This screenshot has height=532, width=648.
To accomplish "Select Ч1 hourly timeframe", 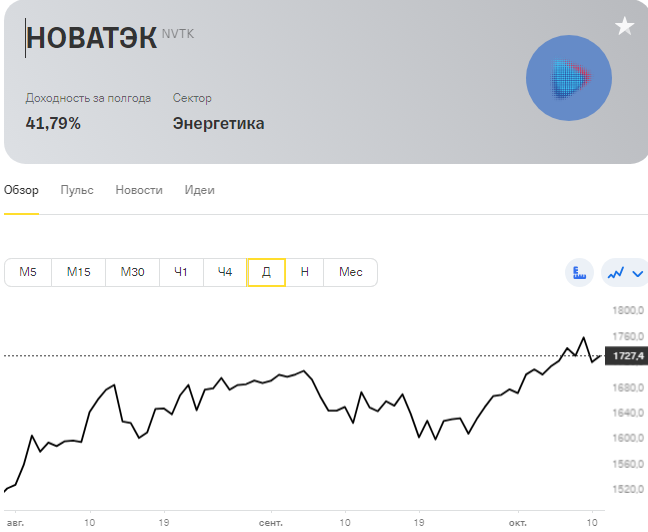I will pyautogui.click(x=181, y=272).
